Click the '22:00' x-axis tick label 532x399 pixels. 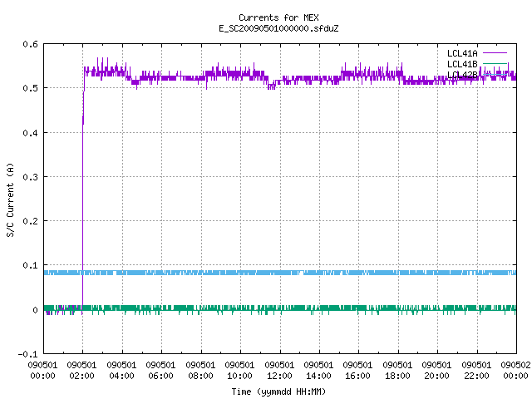click(x=476, y=376)
